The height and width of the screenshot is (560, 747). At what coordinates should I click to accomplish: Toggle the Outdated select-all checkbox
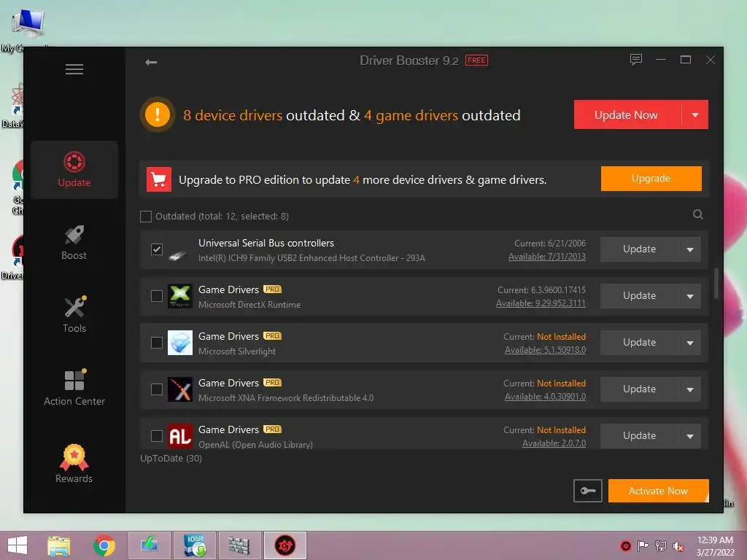coord(146,216)
